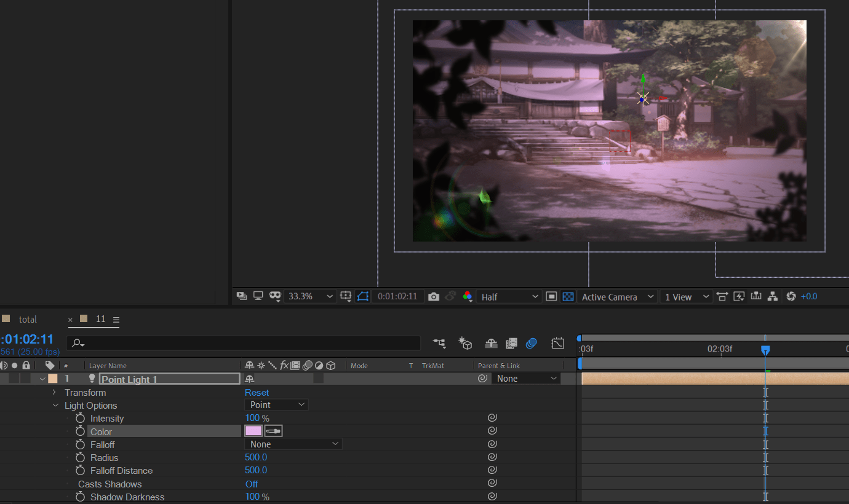
Task: Open grid and guide options icon
Action: (x=346, y=296)
